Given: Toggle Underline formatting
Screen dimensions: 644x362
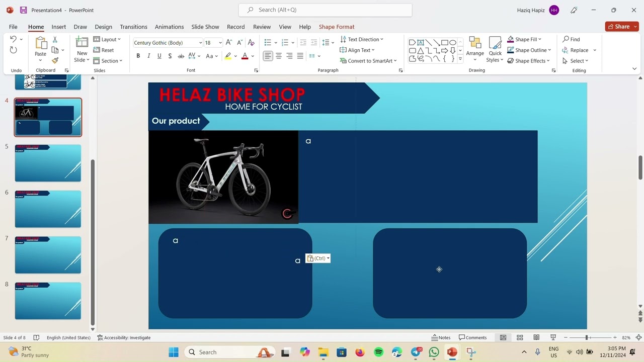Looking at the screenshot, I should (x=159, y=56).
